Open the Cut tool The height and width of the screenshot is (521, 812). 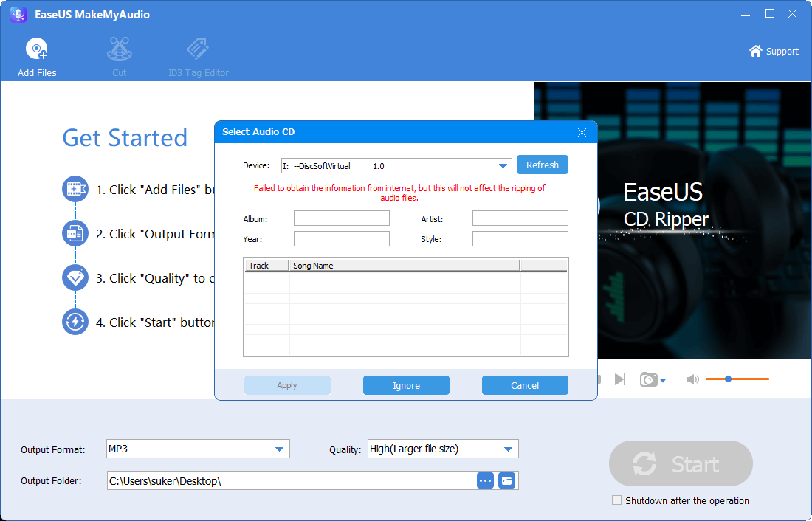tap(119, 50)
